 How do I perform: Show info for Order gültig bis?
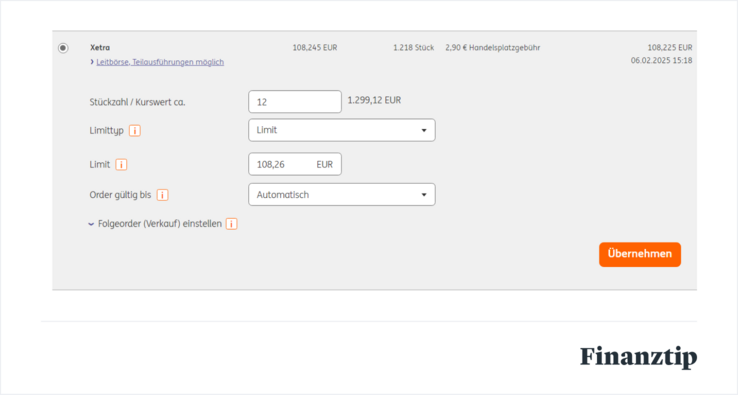(x=162, y=195)
